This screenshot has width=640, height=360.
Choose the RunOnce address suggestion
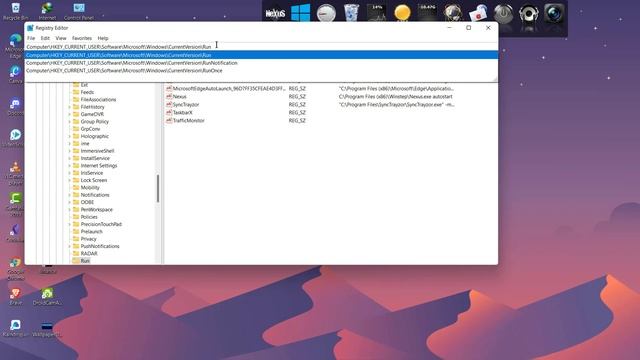click(x=261, y=71)
